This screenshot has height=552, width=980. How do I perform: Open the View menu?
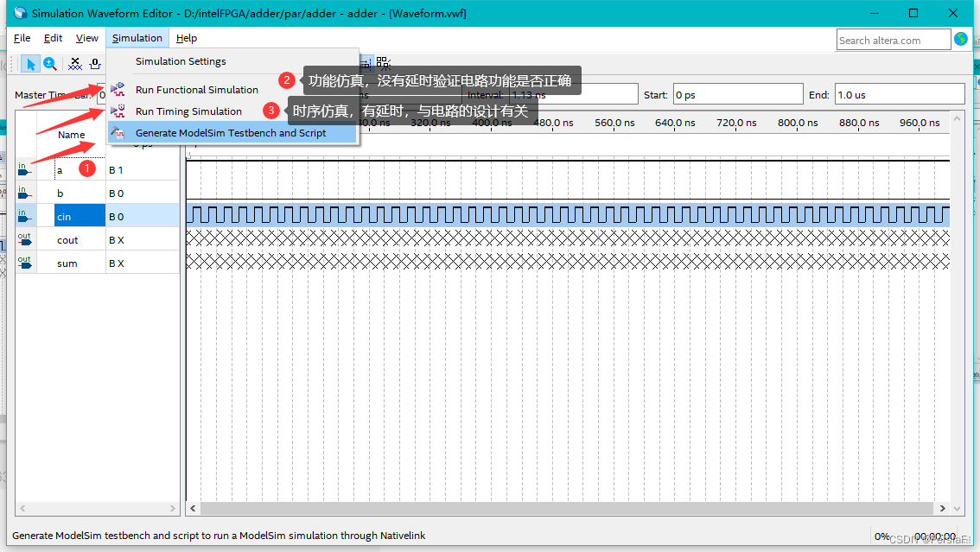tap(87, 38)
